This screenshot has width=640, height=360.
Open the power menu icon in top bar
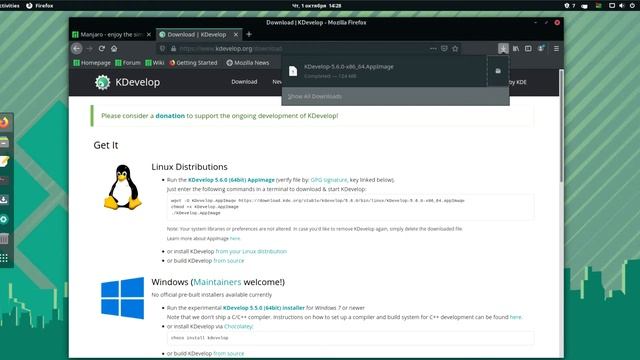coord(632,5)
